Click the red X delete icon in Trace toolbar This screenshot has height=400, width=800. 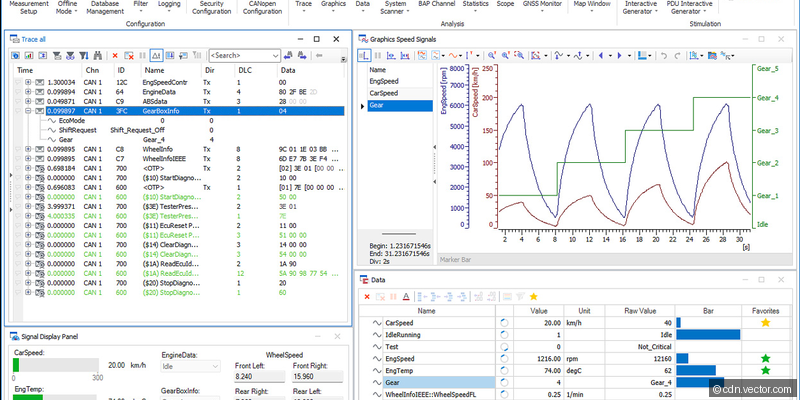[x=115, y=56]
